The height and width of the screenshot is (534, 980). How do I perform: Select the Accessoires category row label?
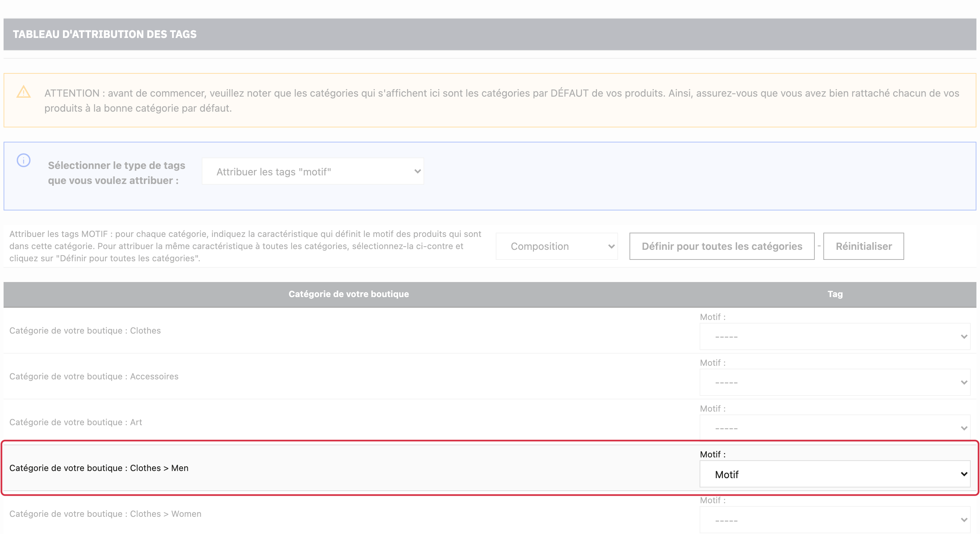[94, 376]
